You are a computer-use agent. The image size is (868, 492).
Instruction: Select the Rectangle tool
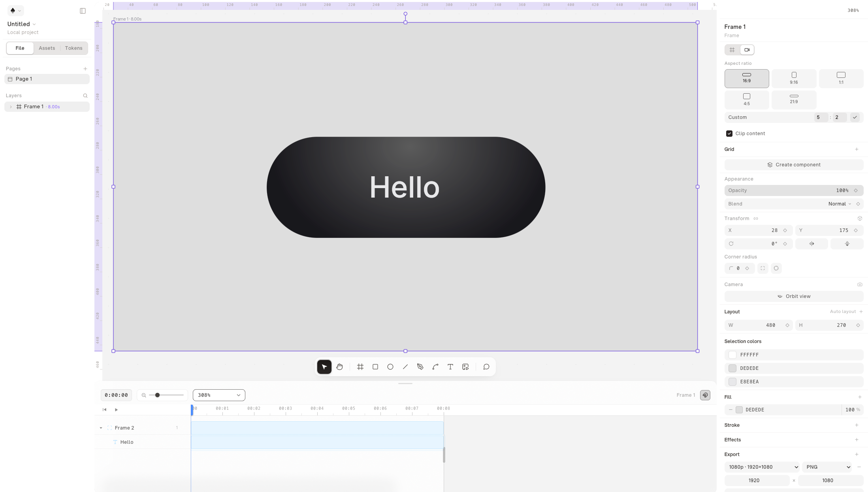[375, 367]
